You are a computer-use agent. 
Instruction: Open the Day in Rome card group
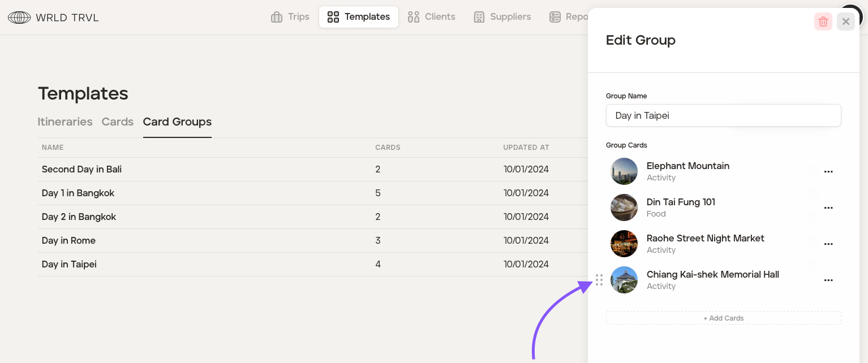pos(68,240)
